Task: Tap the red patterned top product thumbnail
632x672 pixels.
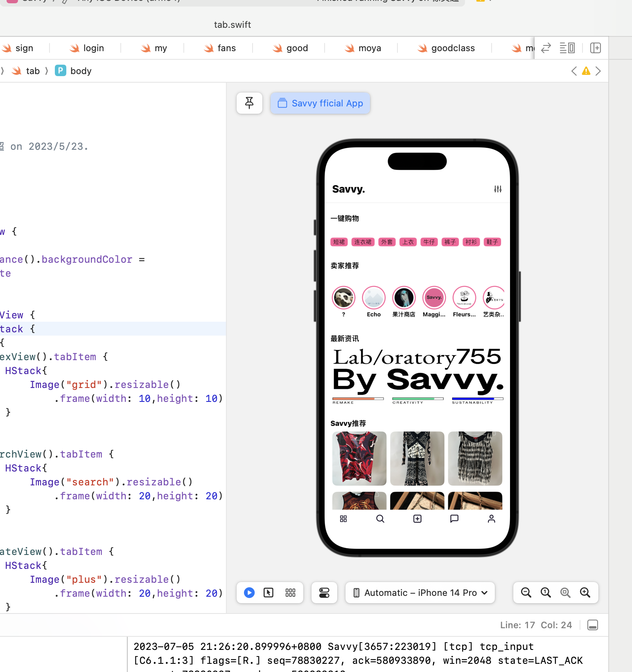Action: click(359, 458)
